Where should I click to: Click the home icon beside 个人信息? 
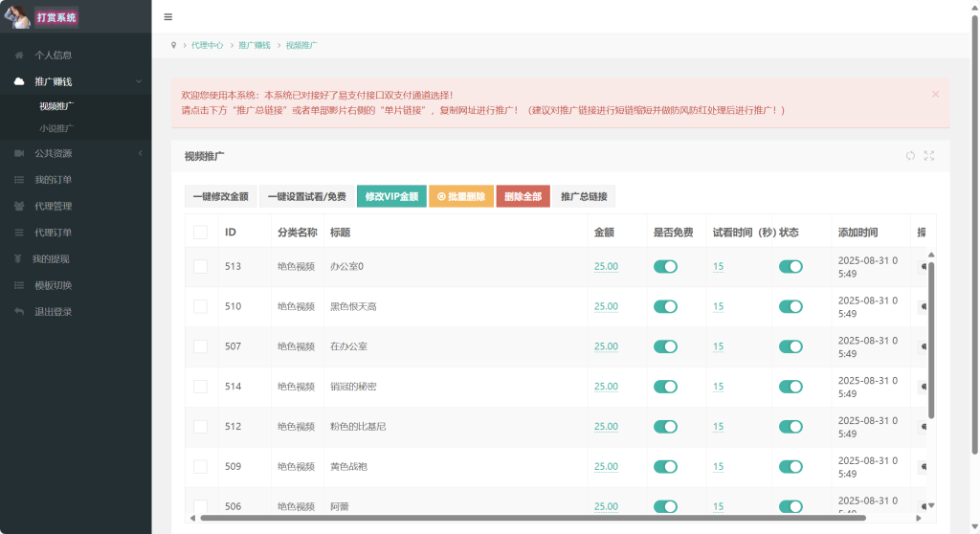(19, 55)
